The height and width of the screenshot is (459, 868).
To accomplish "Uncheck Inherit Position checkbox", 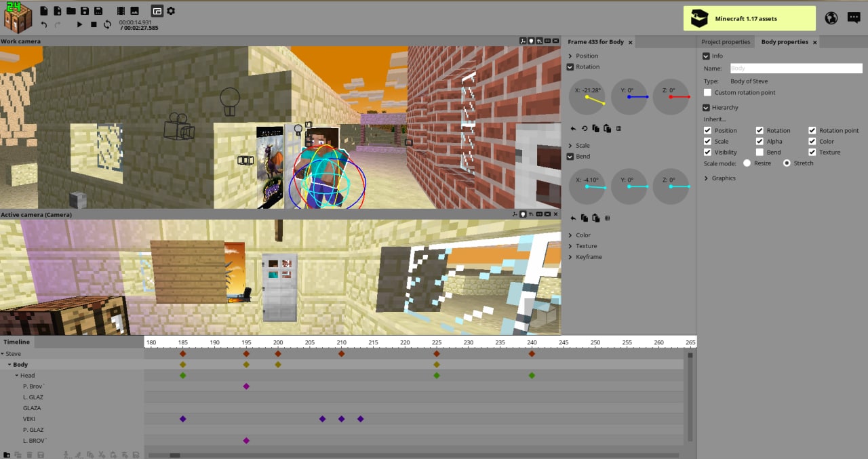I will (707, 130).
